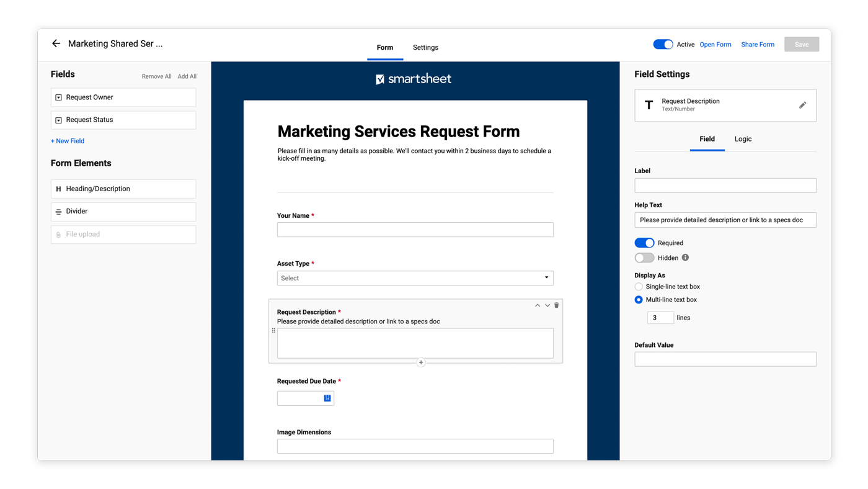Switch to the Settings tab
Screen dimensions: 868x489
pos(425,48)
